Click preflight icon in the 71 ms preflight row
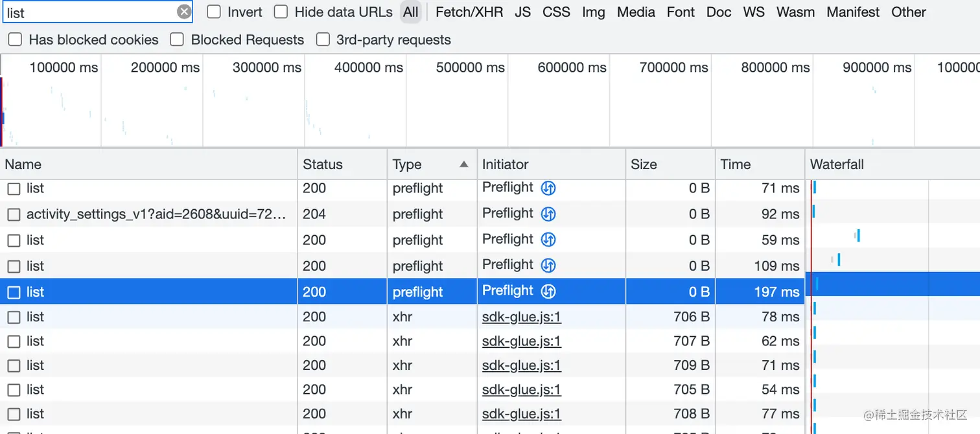Image resolution: width=980 pixels, height=434 pixels. pyautogui.click(x=548, y=188)
